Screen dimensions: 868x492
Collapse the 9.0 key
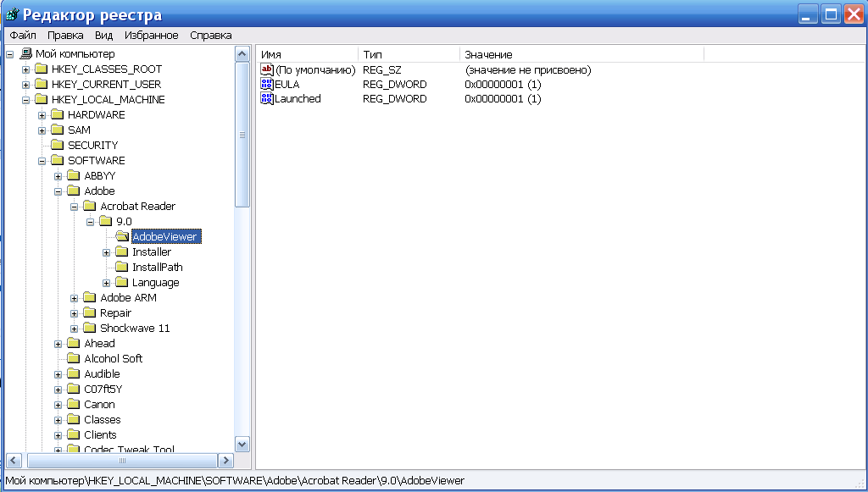tap(90, 222)
